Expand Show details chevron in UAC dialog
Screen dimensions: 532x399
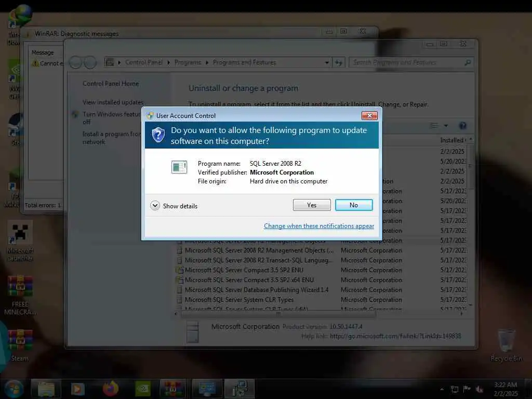coord(155,206)
